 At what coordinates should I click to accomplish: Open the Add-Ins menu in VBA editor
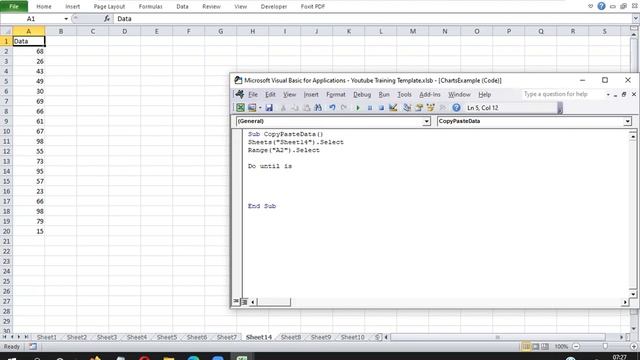coord(430,94)
